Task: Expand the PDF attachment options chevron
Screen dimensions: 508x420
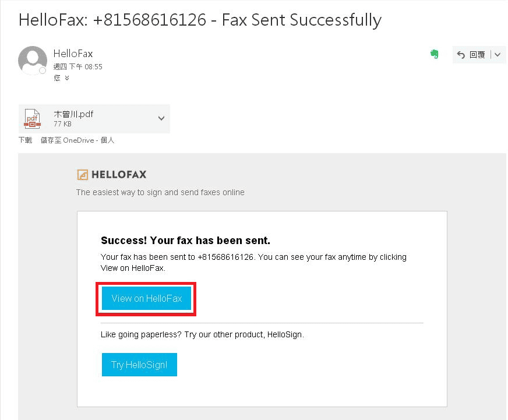Action: [161, 118]
